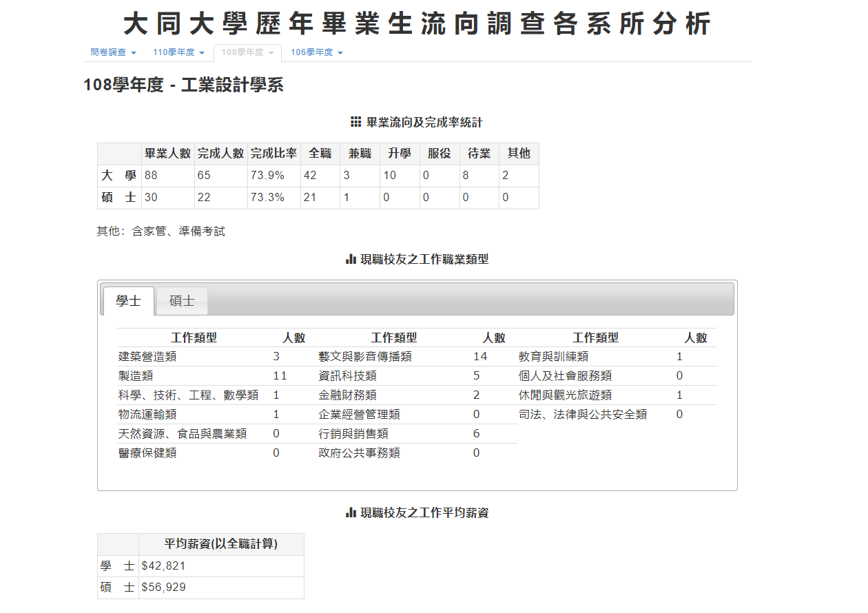Screen dimensions: 868x613
Task: Click the 73.3% completion rate cell
Action: click(273, 198)
